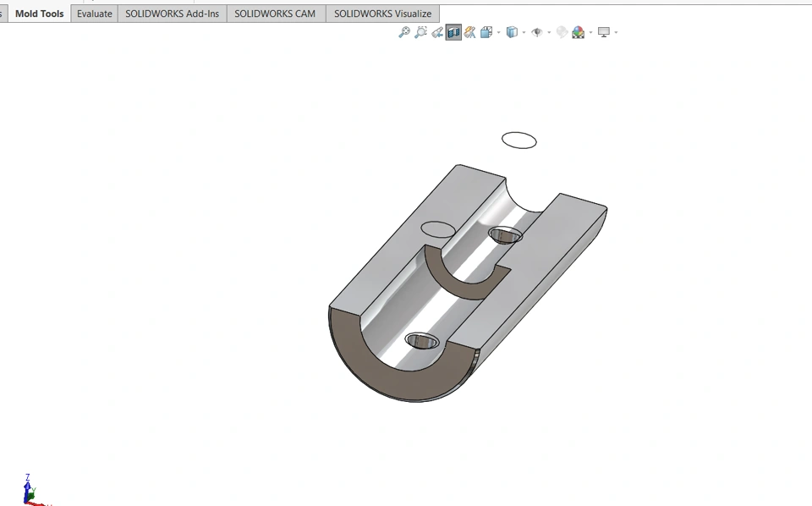The image size is (812, 506).
Task: Open Dynamic Annotation Views icon
Action: (469, 33)
